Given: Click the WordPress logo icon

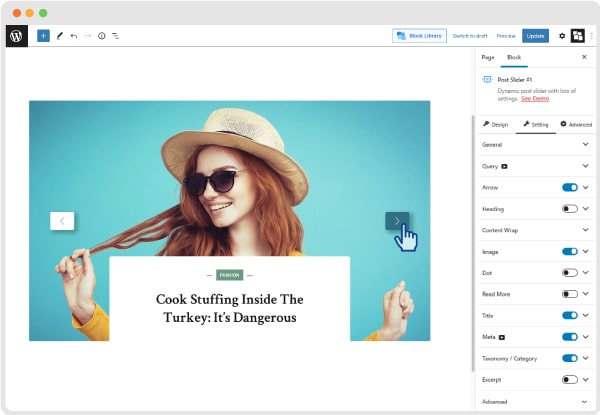Looking at the screenshot, I should pos(17,35).
